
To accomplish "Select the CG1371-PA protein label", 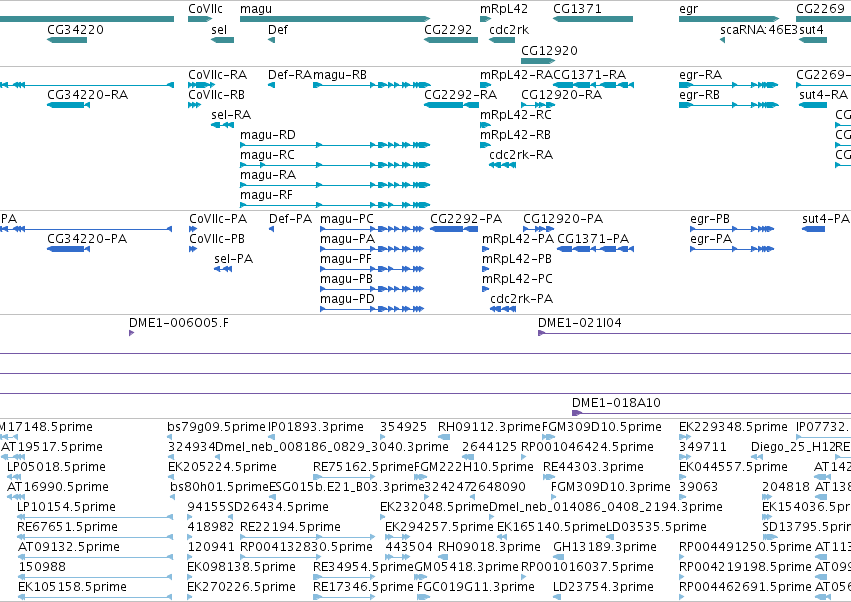I will tap(593, 239).
